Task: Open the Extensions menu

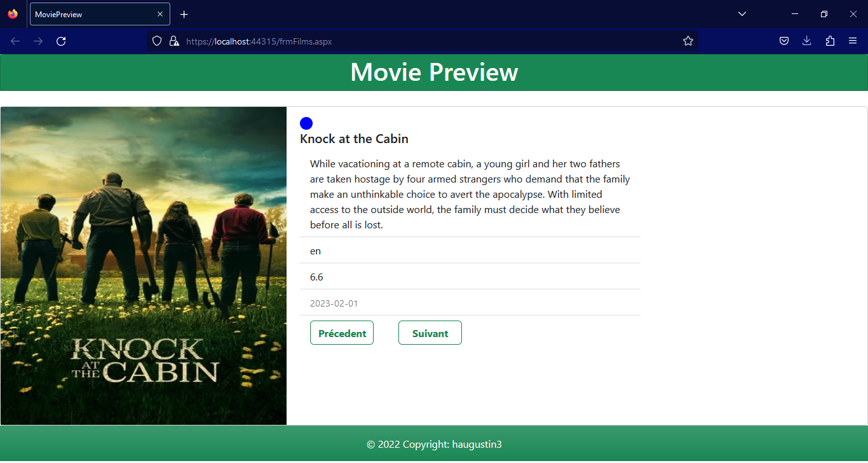Action: click(x=830, y=41)
